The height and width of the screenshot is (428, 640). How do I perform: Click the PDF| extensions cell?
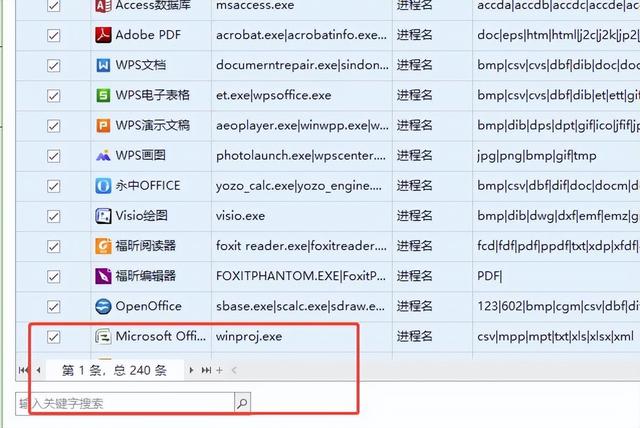(556, 276)
